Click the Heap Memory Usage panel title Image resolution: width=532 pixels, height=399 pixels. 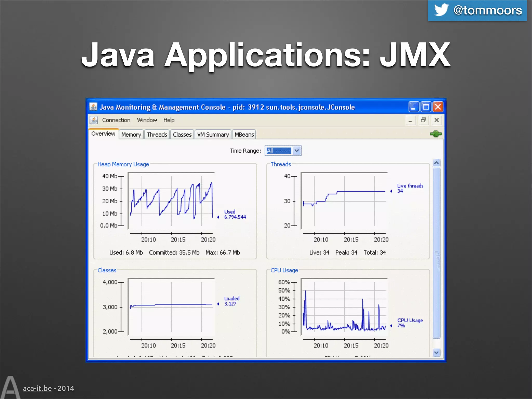pyautogui.click(x=123, y=164)
